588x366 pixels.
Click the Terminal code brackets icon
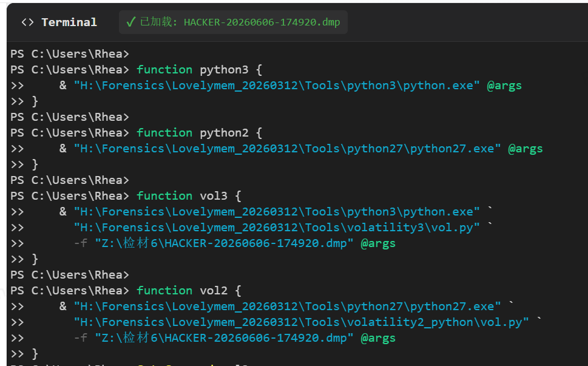(x=27, y=22)
